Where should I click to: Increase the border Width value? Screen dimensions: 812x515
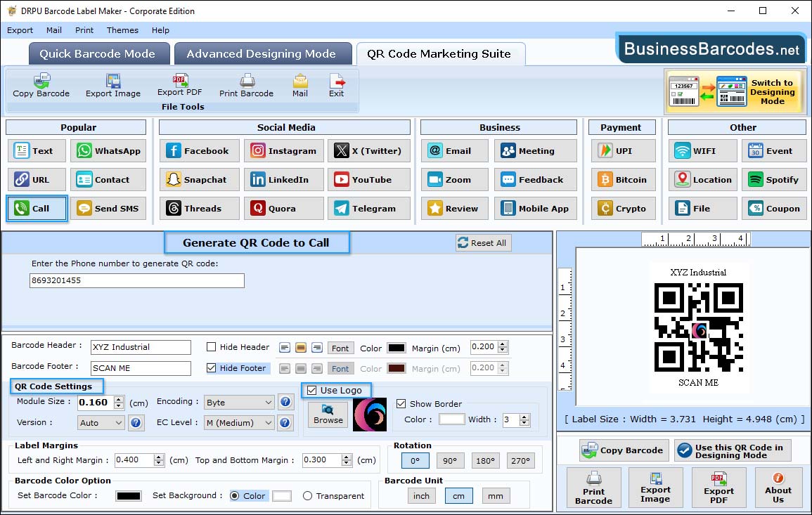coord(524,417)
